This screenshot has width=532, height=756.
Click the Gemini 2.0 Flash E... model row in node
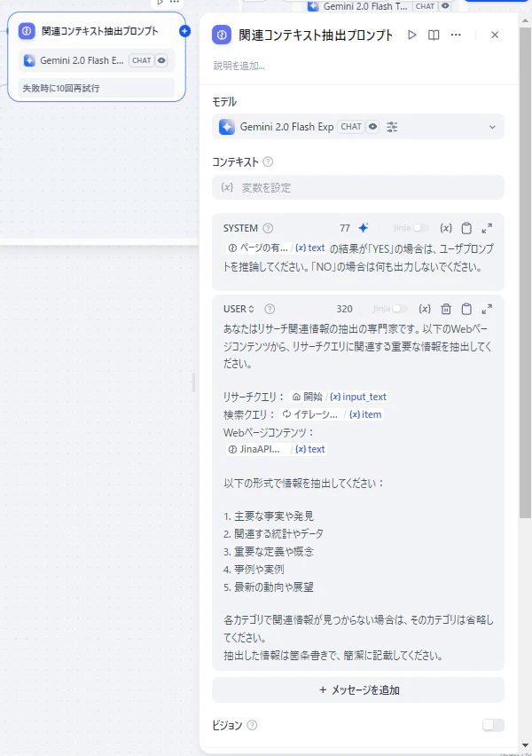pos(96,60)
